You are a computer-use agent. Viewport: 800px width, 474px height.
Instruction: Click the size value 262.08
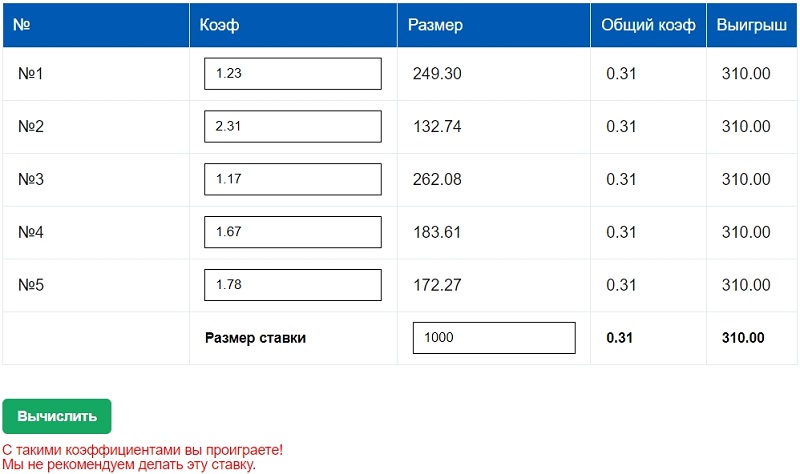[x=437, y=180]
